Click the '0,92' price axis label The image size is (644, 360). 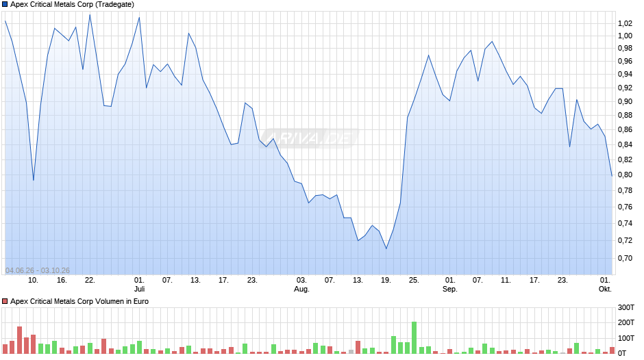(x=625, y=88)
